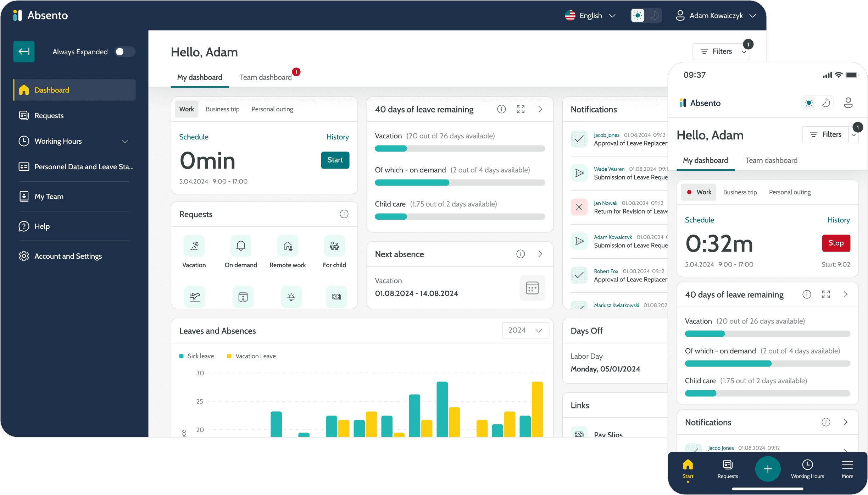Tap the round plus button in mobile nav
This screenshot has height=495, width=868.
coord(768,469)
